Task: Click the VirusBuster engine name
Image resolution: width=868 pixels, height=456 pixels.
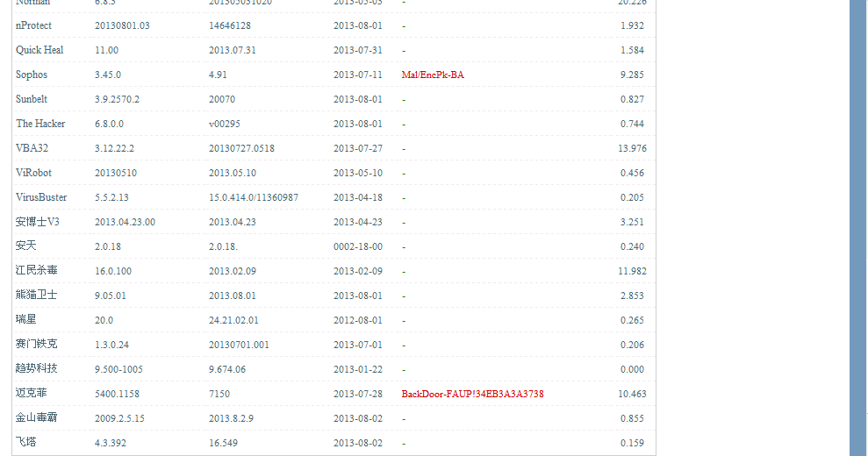Action: [41, 197]
